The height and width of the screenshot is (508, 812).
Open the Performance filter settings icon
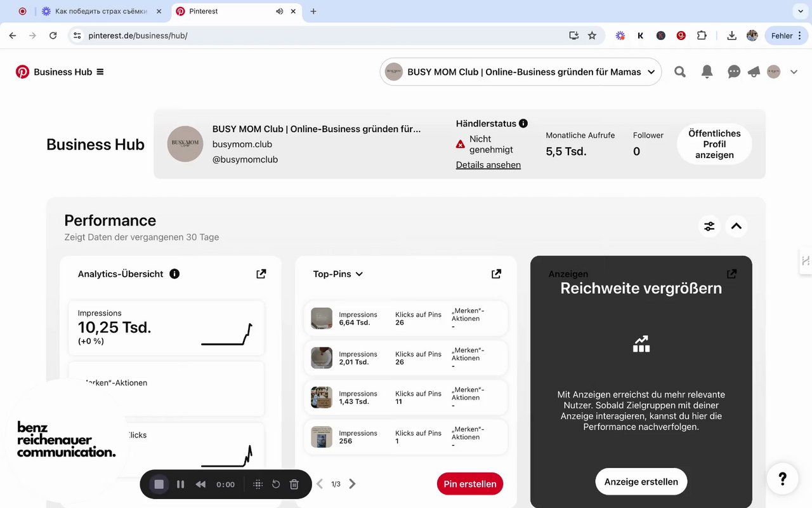(x=709, y=226)
